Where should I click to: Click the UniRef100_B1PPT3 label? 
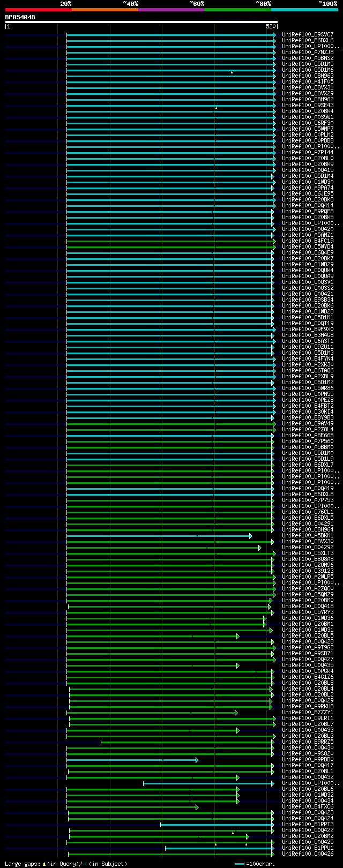coord(308,824)
